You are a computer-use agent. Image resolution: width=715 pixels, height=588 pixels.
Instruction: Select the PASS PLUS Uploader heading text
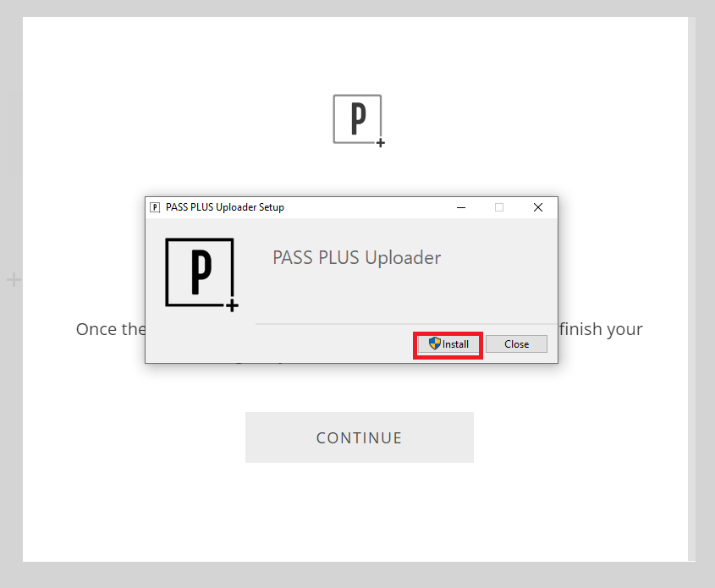pyautogui.click(x=356, y=257)
